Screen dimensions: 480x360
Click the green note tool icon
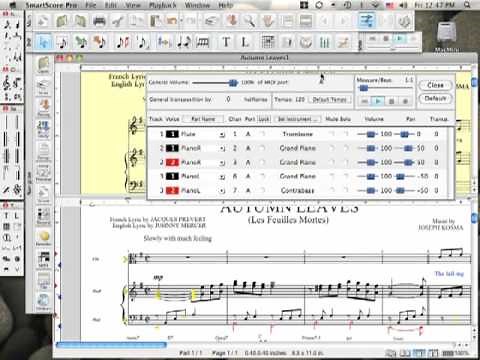(80, 42)
